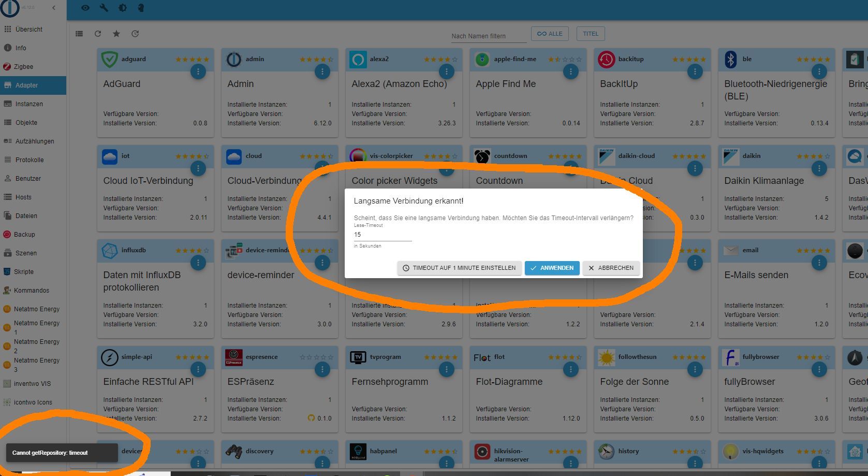Click the tvprogram adapter icon
Image resolution: width=868 pixels, height=476 pixels.
pyautogui.click(x=358, y=357)
